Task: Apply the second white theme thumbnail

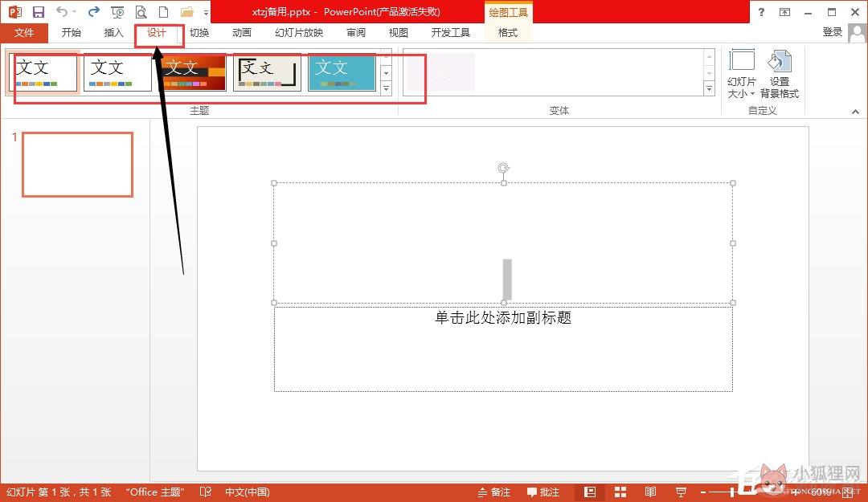Action: coord(117,72)
